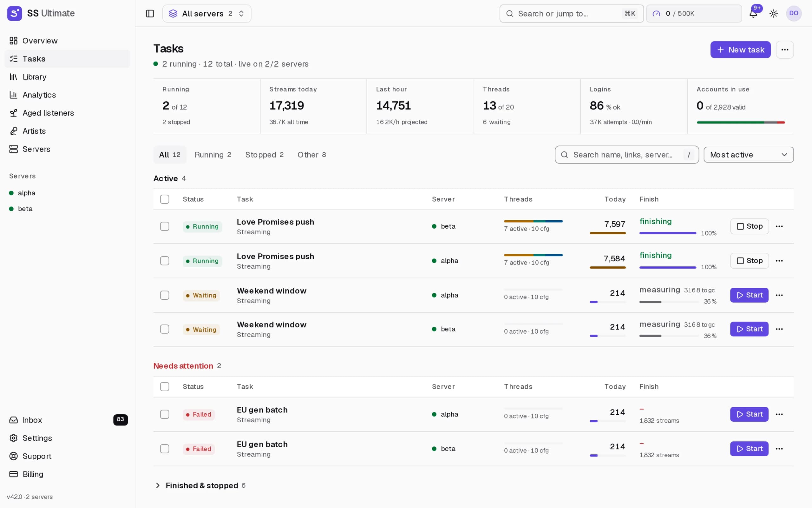Switch to the All tab
The image size is (812, 508).
click(170, 155)
